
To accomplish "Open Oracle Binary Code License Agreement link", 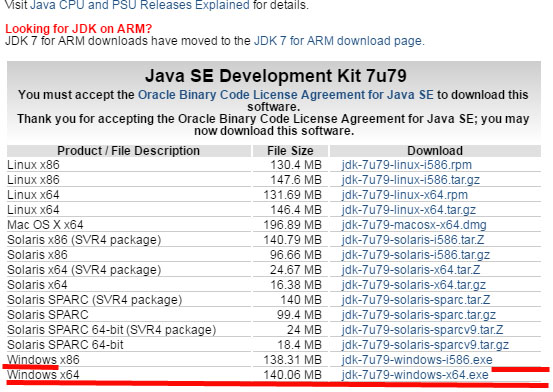I will 286,95.
